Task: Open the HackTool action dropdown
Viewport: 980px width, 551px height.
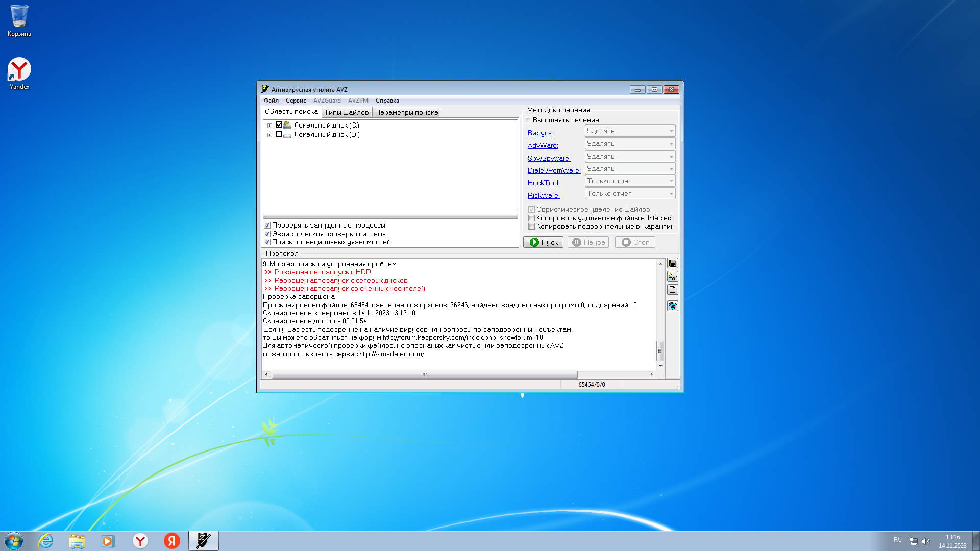Action: 671,181
